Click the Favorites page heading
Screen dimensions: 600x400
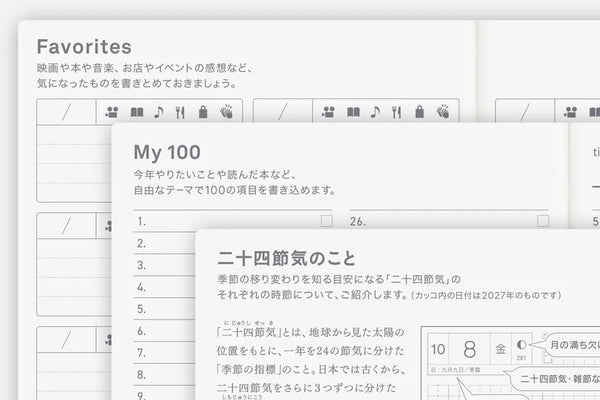(x=84, y=47)
